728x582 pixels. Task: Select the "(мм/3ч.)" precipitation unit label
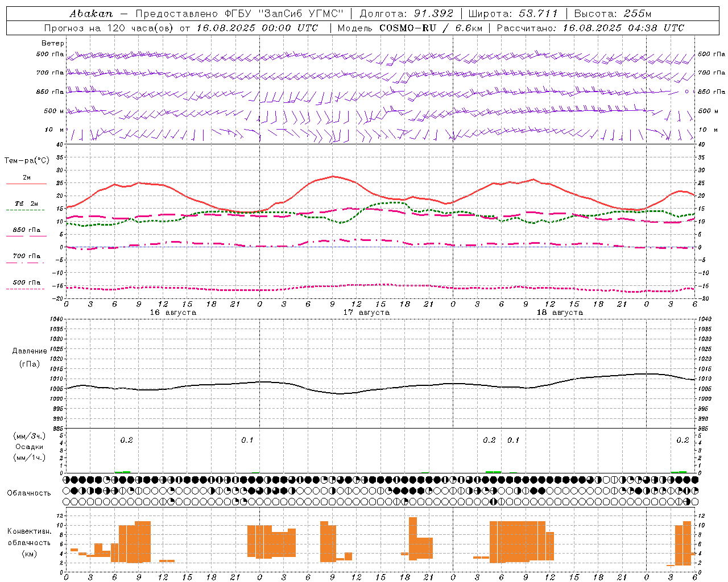coord(30,436)
